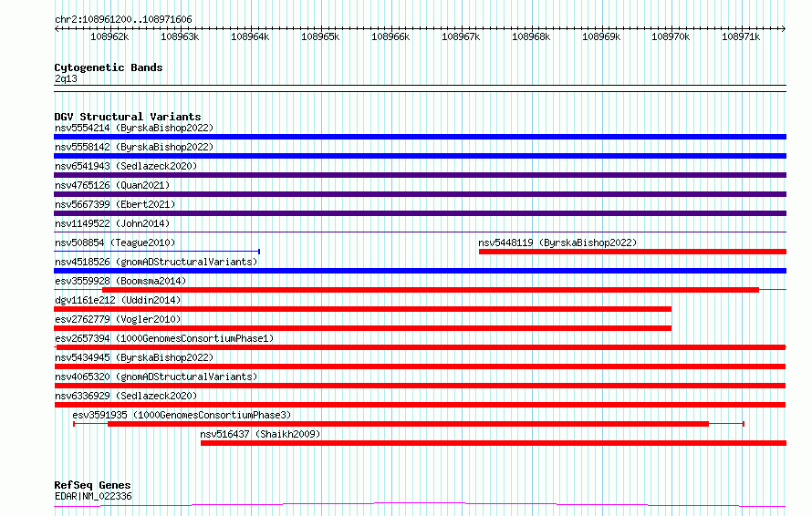This screenshot has width=812, height=516.
Task: Open variant label nsv5558142 (ByrskaBishop2022)
Action: (x=134, y=147)
